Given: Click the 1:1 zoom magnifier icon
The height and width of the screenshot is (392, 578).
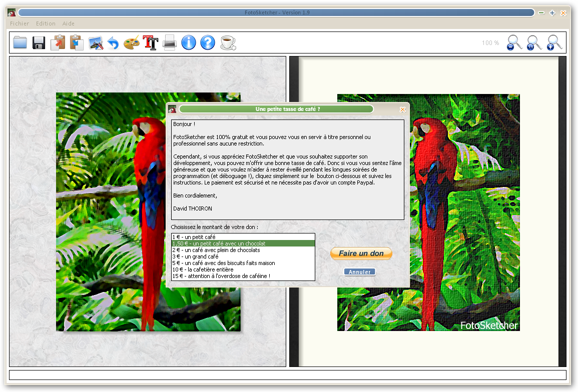Looking at the screenshot, I should coord(534,42).
